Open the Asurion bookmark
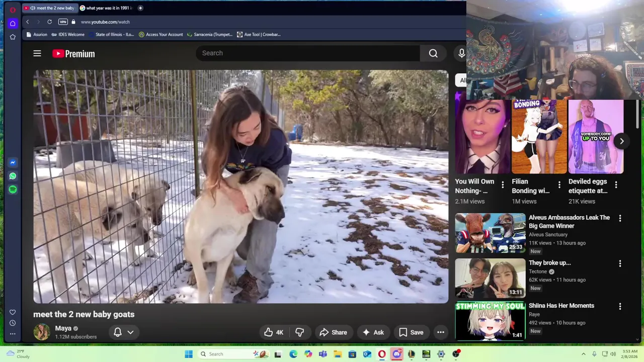The height and width of the screenshot is (362, 644). [37, 35]
